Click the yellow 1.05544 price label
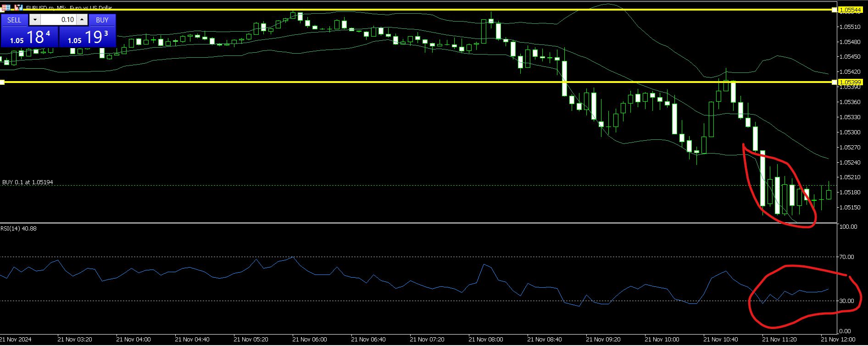Viewport: 868px width, 346px height. coord(850,10)
